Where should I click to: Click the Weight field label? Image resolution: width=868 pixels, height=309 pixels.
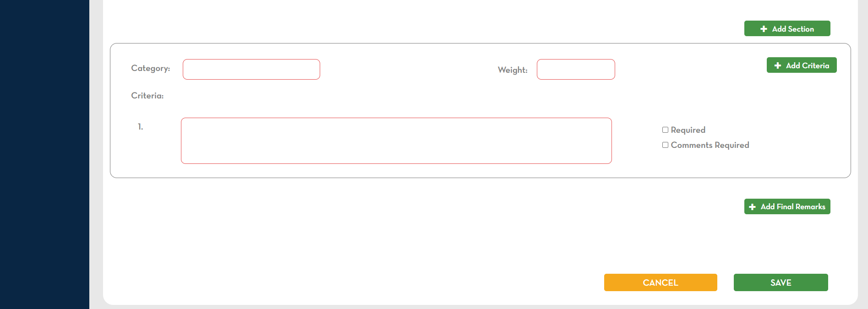(x=513, y=70)
